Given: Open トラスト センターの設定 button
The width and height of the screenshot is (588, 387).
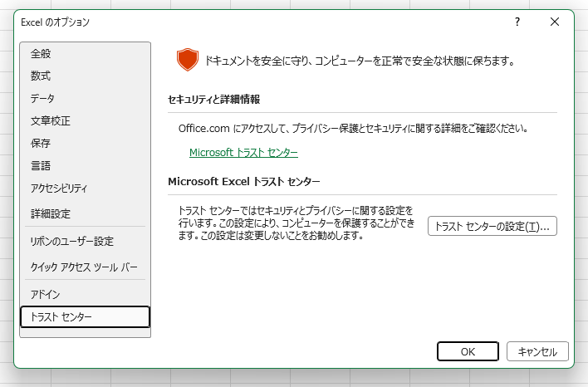Looking at the screenshot, I should (x=492, y=227).
